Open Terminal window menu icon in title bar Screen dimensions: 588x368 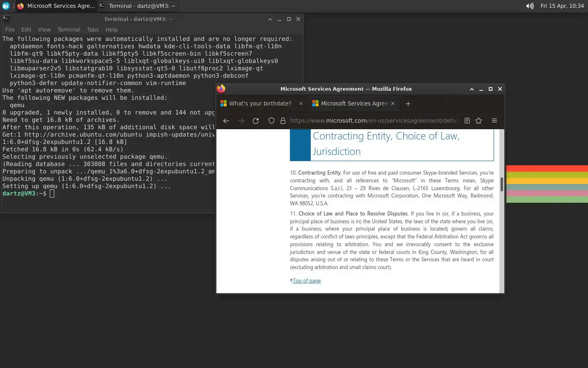(x=6, y=19)
